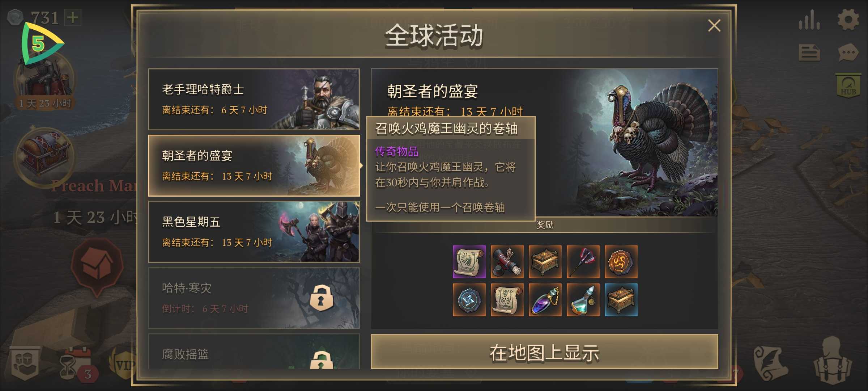
Task: Open the 老手理哈特爵士 event tab
Action: 254,99
